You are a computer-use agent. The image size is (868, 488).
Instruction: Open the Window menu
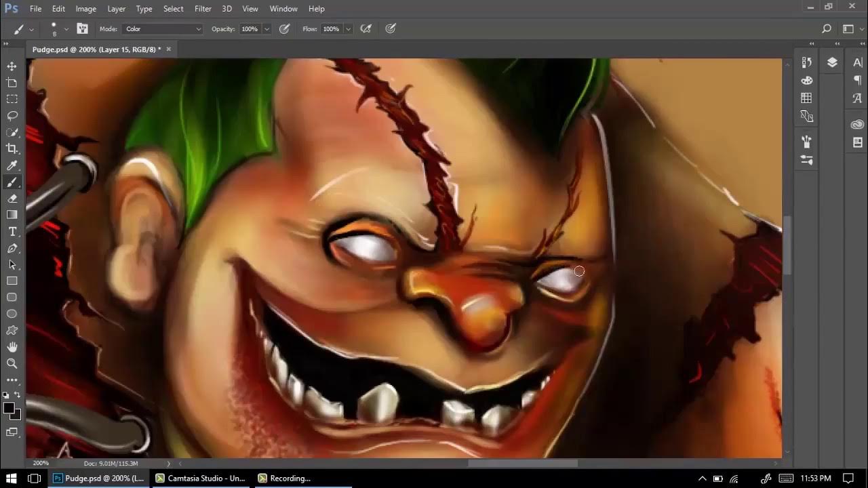click(283, 9)
